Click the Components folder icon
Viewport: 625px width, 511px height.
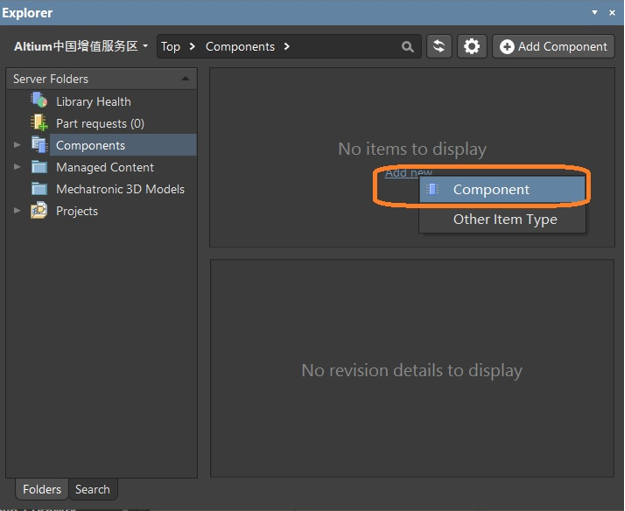[x=39, y=144]
